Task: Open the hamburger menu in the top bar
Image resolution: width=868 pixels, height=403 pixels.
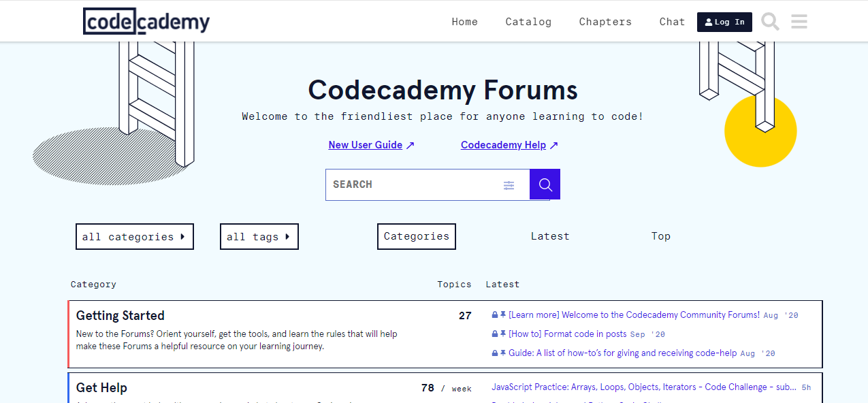Action: [799, 21]
